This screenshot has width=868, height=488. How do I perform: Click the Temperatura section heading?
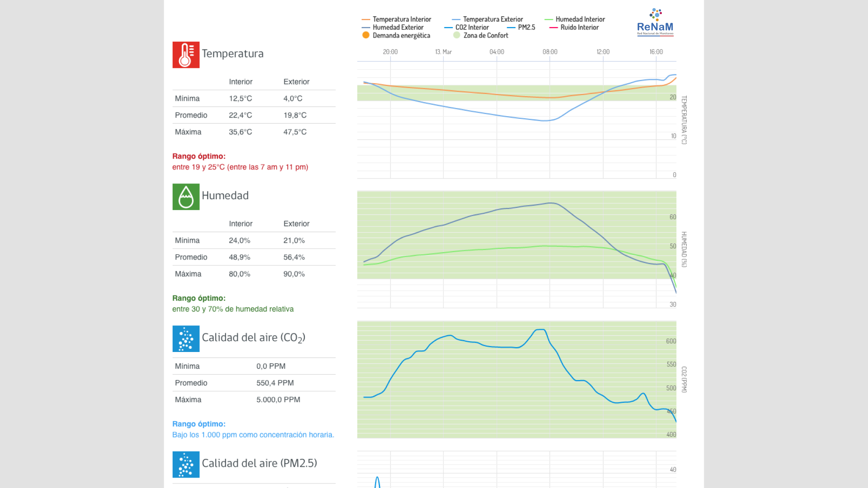(x=232, y=53)
